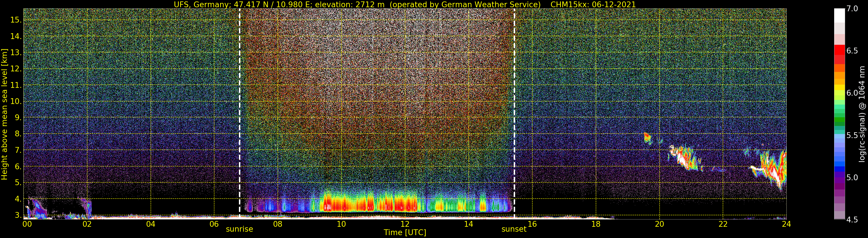This screenshot has width=868, height=238.
Task: Click the sunset label below the axis
Action: click(x=513, y=229)
